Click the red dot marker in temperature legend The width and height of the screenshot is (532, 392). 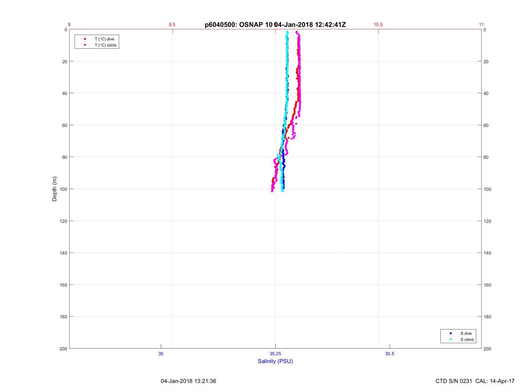tap(85, 39)
